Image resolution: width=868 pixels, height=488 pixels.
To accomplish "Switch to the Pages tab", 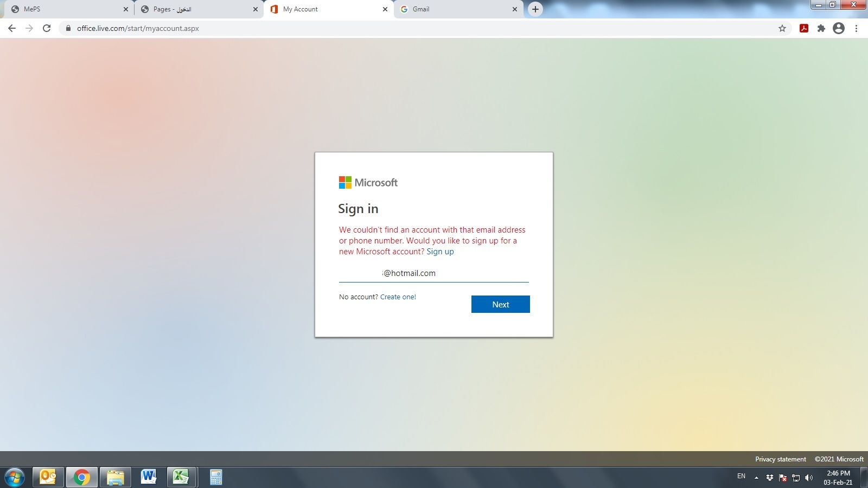I will tap(198, 9).
